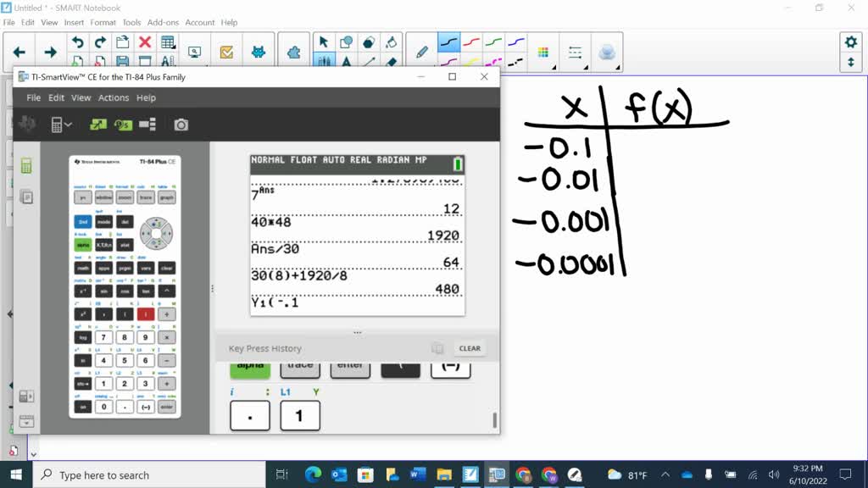This screenshot has height=488, width=868.
Task: Select the arrow selection tool
Action: pyautogui.click(x=325, y=40)
